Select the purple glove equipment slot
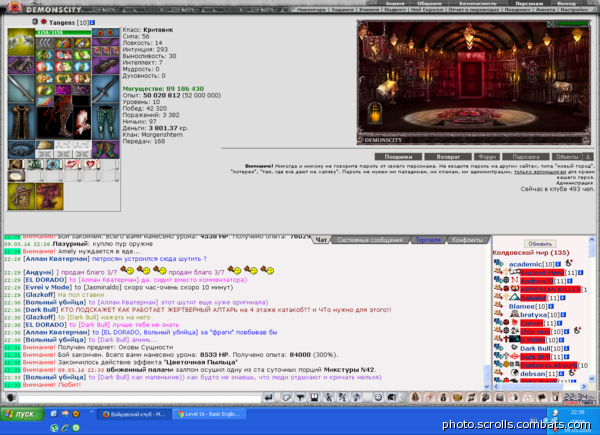This screenshot has width=600, height=435. pyautogui.click(x=106, y=65)
